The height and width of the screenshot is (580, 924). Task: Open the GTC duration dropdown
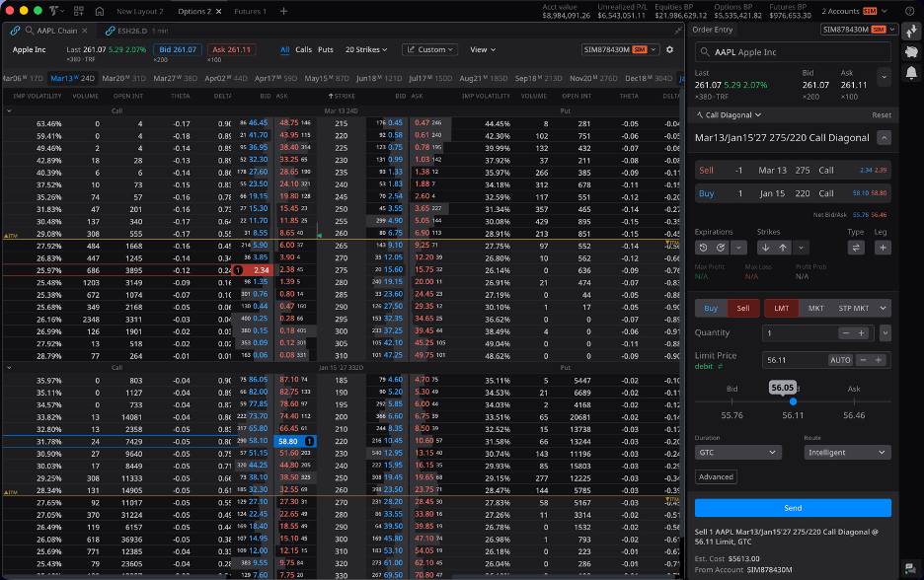pos(736,452)
